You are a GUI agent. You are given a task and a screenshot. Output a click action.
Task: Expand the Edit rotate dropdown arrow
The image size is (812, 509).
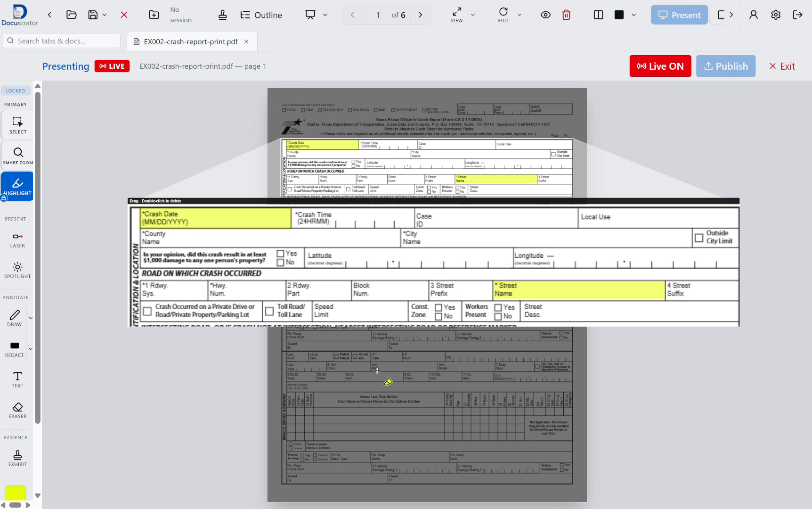click(520, 15)
